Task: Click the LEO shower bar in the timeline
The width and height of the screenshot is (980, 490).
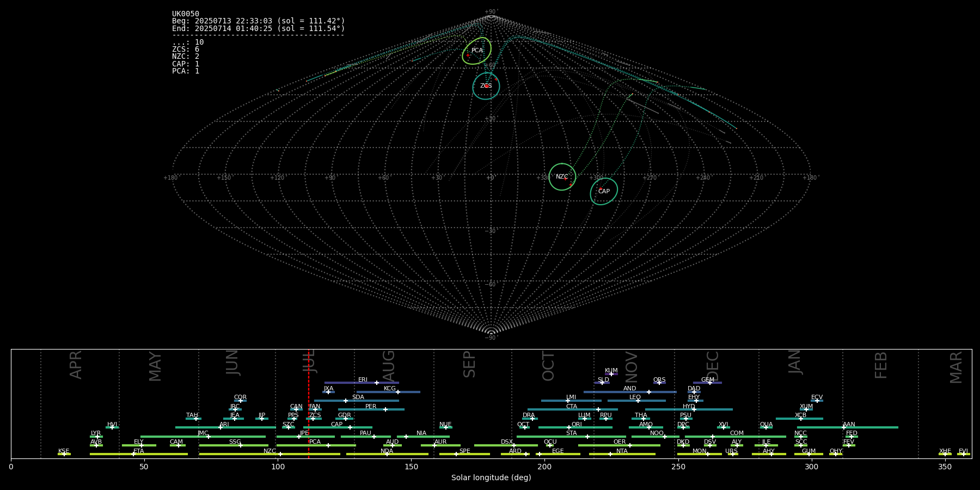Action: 636,401
